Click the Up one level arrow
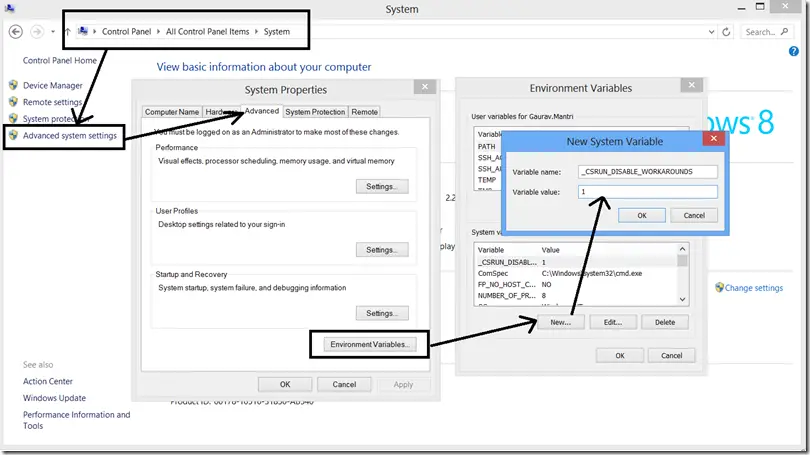Screen dimensions: 810x455 [67, 32]
